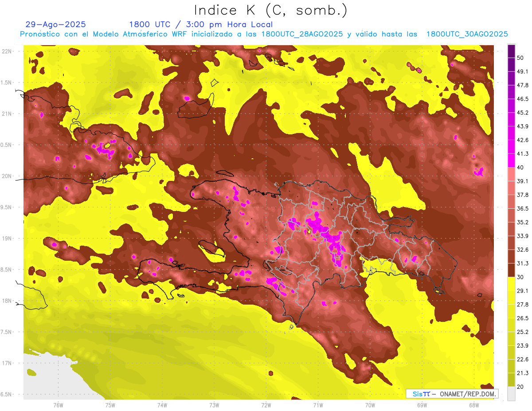Screen dimensions: 532x411
Task: Click the colorbar label '46.5'
Action: tap(522, 99)
